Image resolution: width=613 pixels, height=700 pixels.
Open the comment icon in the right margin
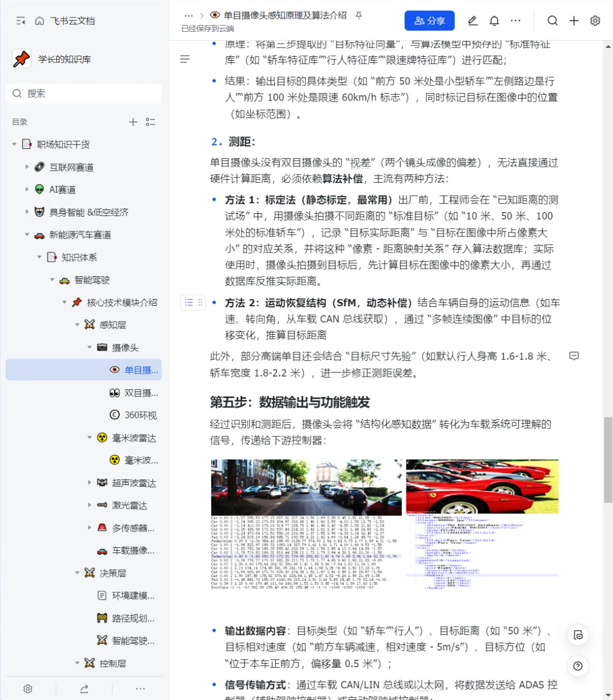[x=574, y=356]
